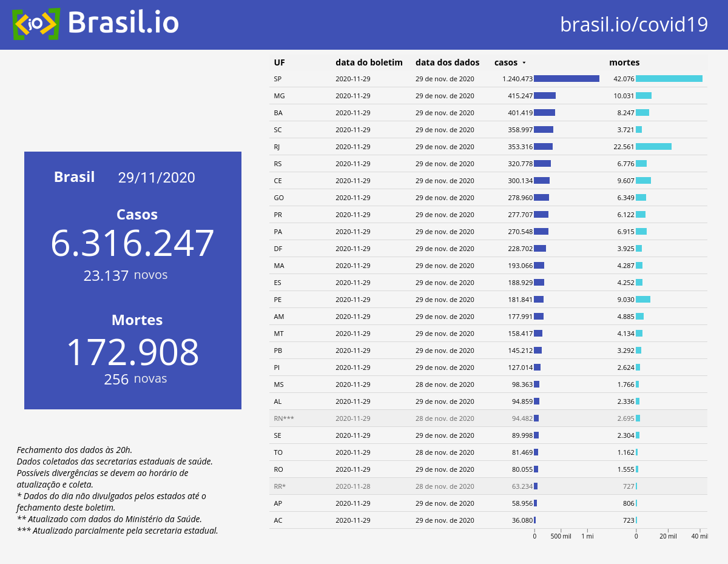Open the brasil.io/covid19 link
Viewport: 728px width, 564px height.
[x=634, y=25]
